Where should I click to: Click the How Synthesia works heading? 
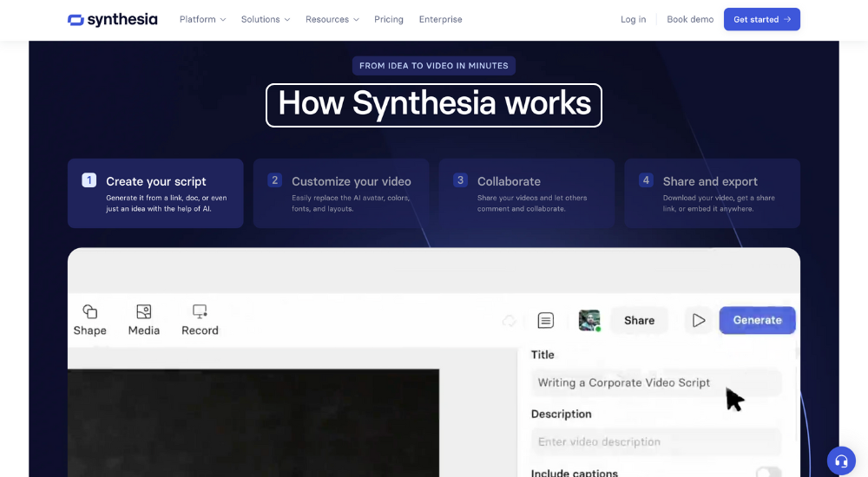pos(434,105)
